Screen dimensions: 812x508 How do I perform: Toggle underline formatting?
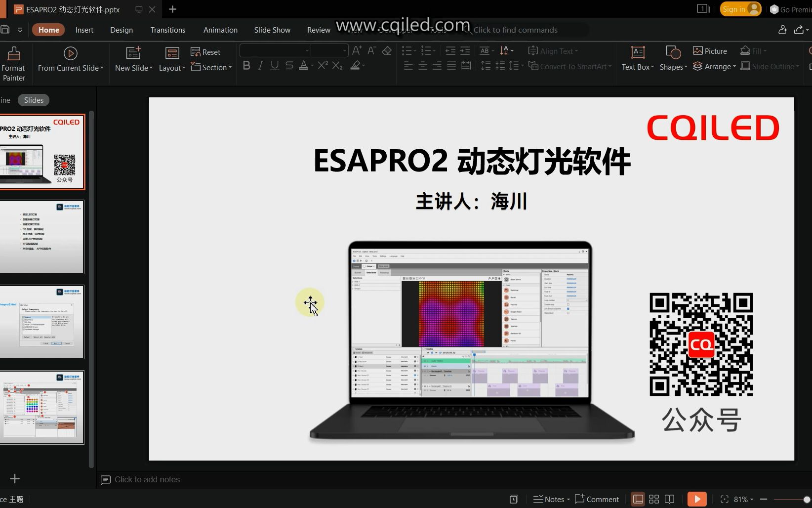(x=275, y=66)
